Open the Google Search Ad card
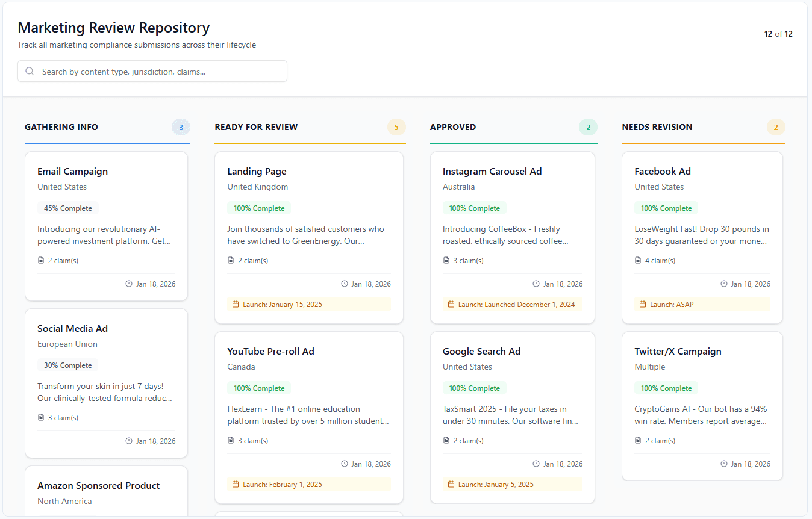The height and width of the screenshot is (519, 812). click(x=513, y=417)
